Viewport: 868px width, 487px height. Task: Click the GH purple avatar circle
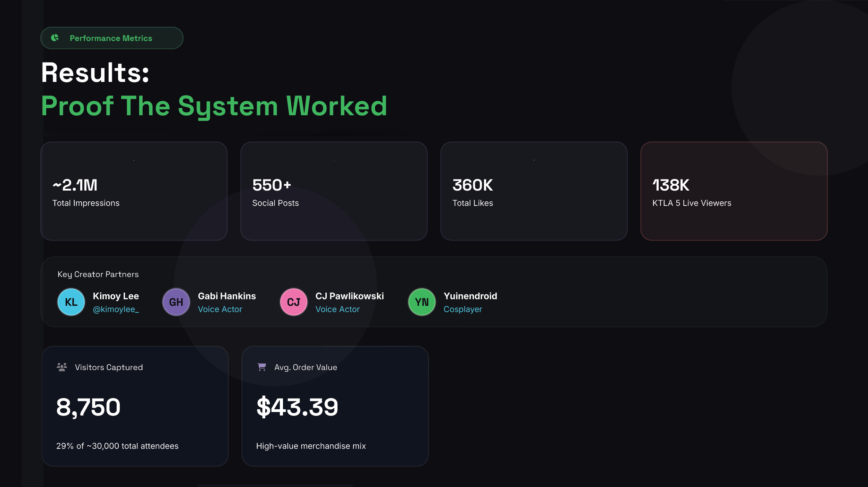pos(176,302)
